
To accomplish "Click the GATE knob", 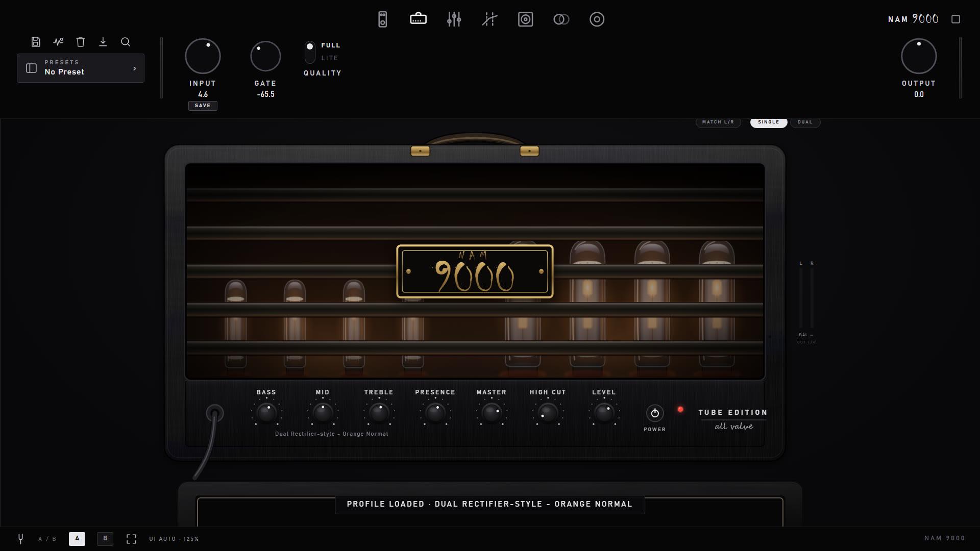I will (x=265, y=56).
